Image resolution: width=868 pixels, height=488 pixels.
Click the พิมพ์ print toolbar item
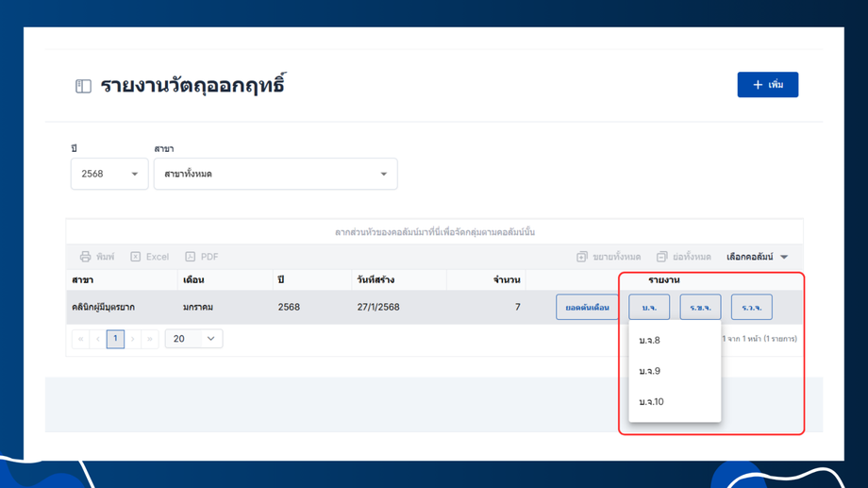coord(97,257)
